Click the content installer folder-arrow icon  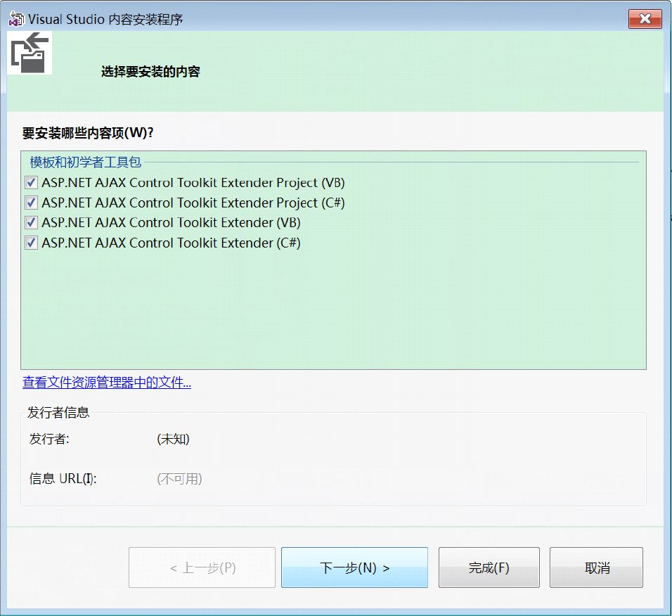point(30,53)
